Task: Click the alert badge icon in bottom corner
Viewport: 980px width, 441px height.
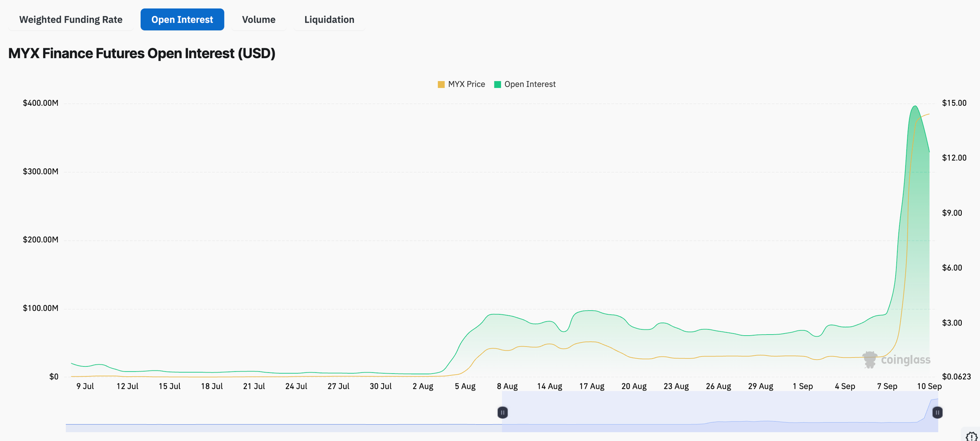Action: tap(971, 436)
